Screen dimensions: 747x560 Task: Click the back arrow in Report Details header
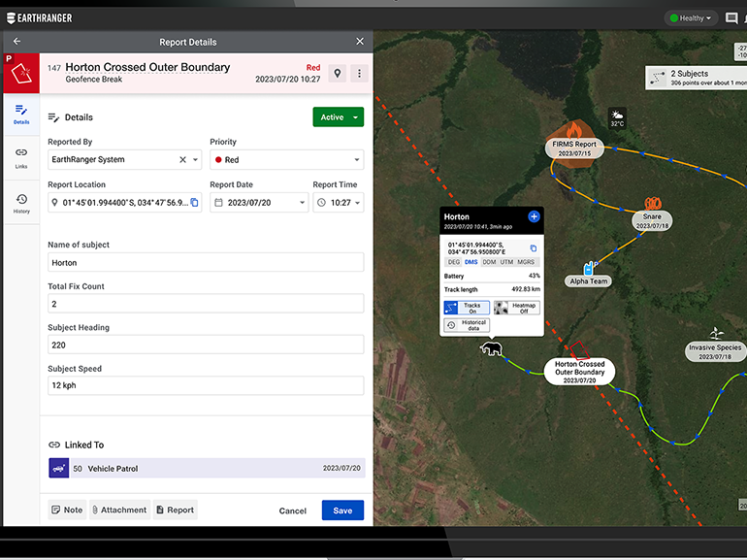pyautogui.click(x=16, y=42)
